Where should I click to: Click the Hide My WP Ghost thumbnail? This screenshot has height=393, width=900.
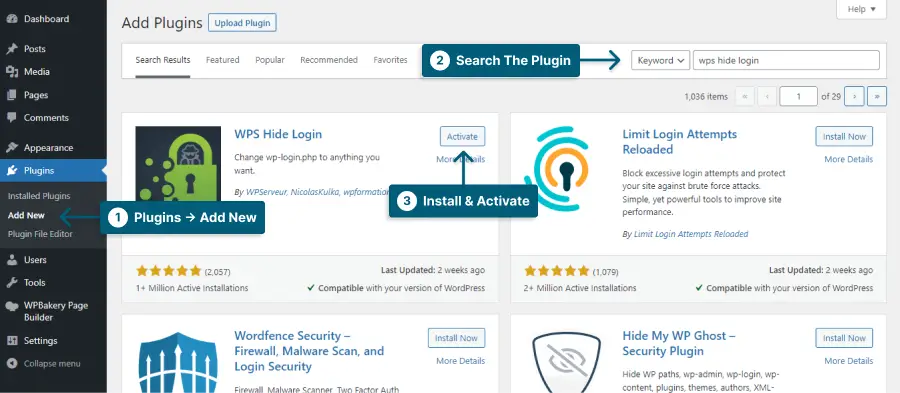tap(567, 362)
